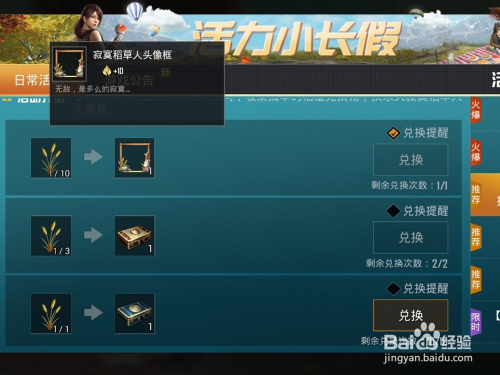Screen dimensions: 500x375
Task: Click the 活力小长假 event banner
Action: [x=297, y=38]
